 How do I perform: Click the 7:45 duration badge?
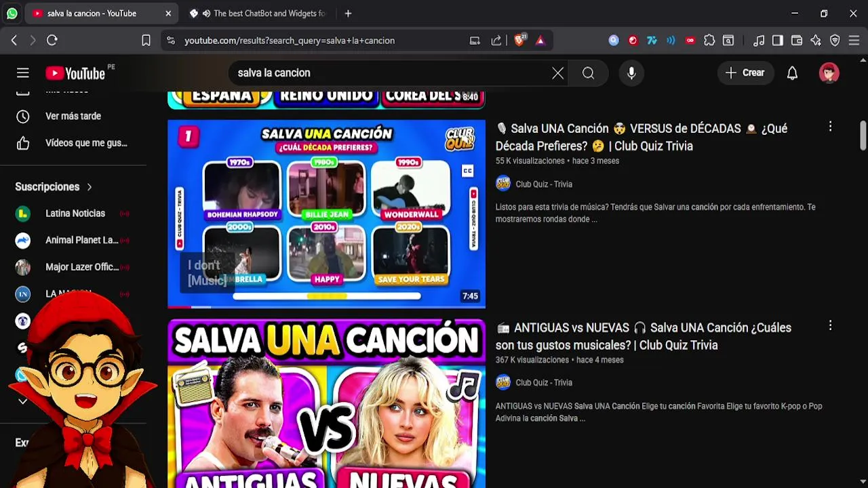470,296
